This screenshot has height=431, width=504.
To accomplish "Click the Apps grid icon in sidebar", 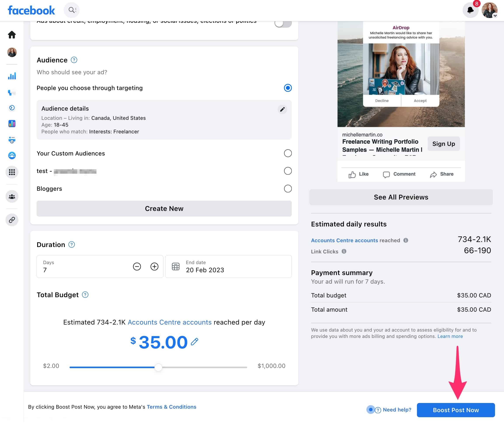I will coord(12,172).
